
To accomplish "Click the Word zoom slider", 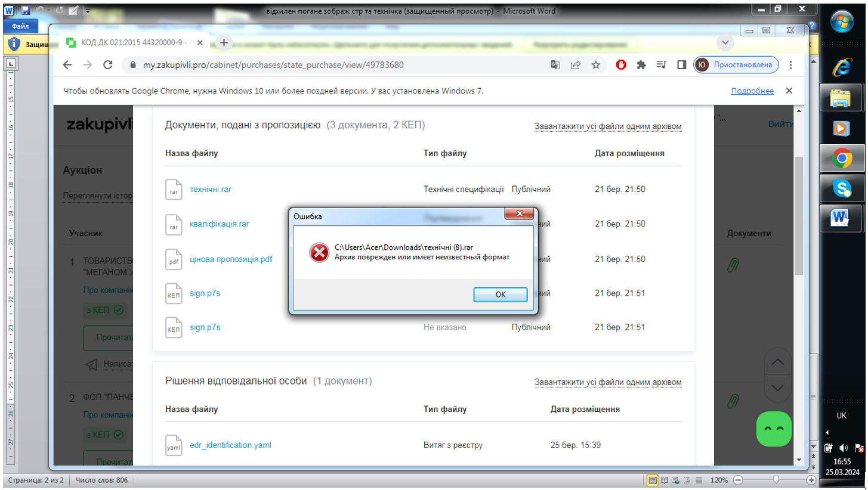I will [776, 480].
